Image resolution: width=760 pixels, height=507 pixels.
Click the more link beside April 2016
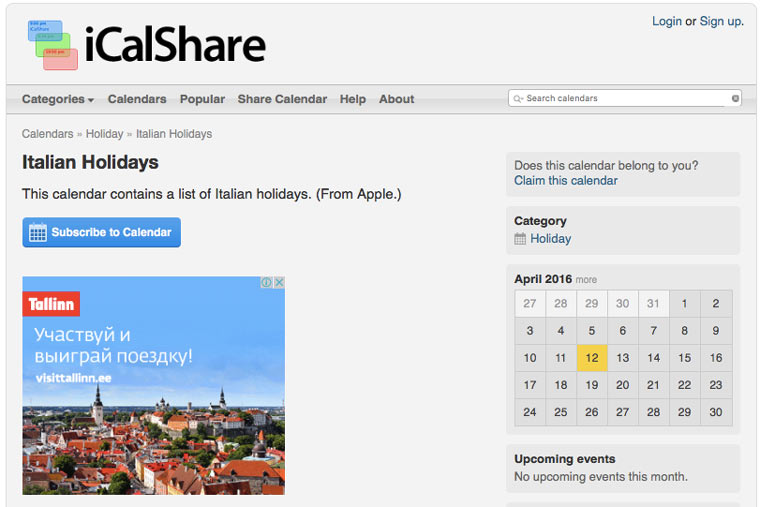point(586,280)
